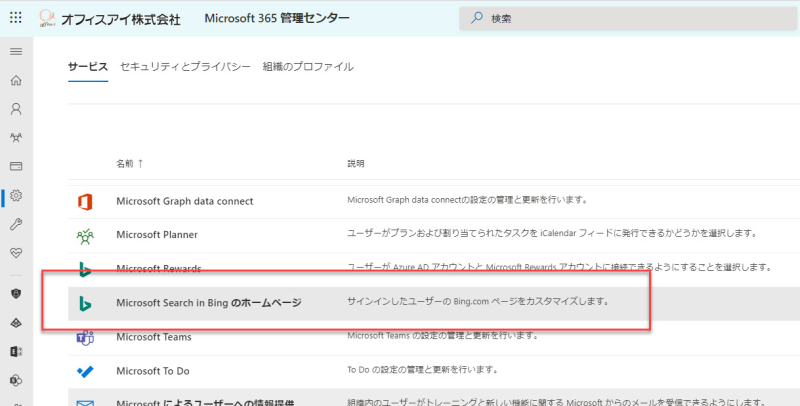Focus the 検索 search box
This screenshot has height=406, width=800.
629,18
